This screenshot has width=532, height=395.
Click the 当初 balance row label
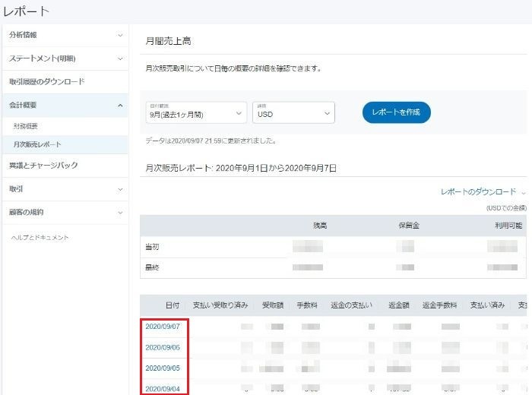click(x=152, y=247)
